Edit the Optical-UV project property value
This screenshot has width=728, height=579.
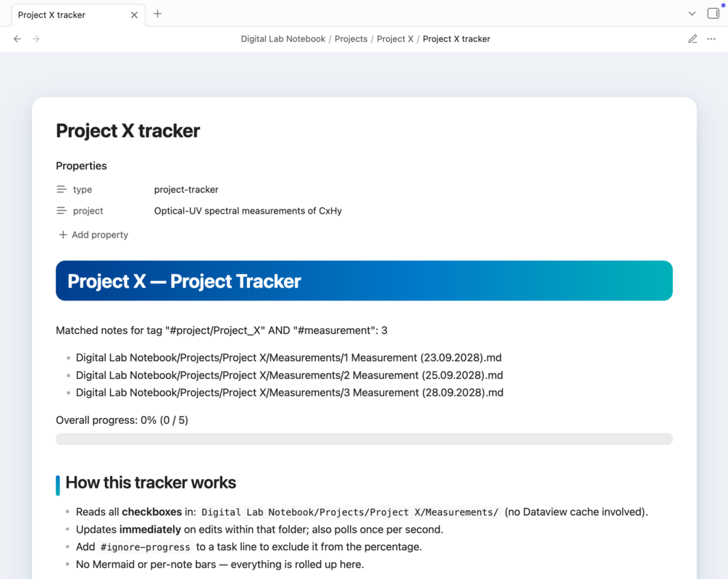(248, 211)
